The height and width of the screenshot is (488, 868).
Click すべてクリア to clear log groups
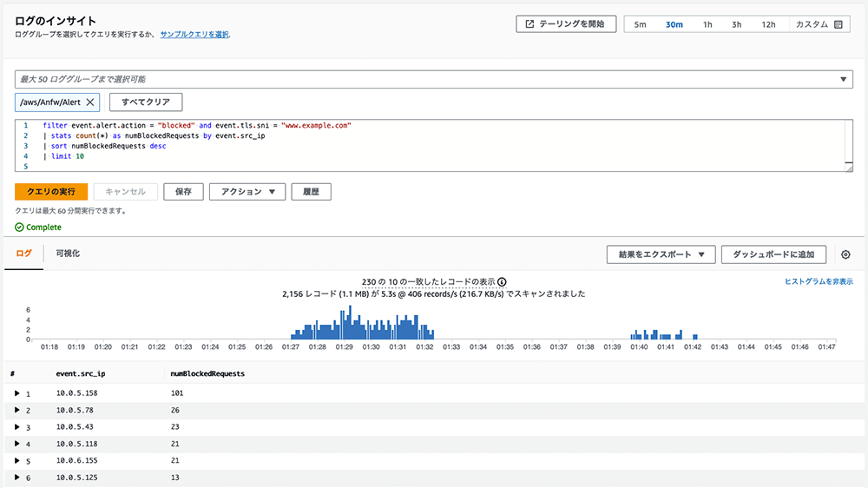click(146, 102)
